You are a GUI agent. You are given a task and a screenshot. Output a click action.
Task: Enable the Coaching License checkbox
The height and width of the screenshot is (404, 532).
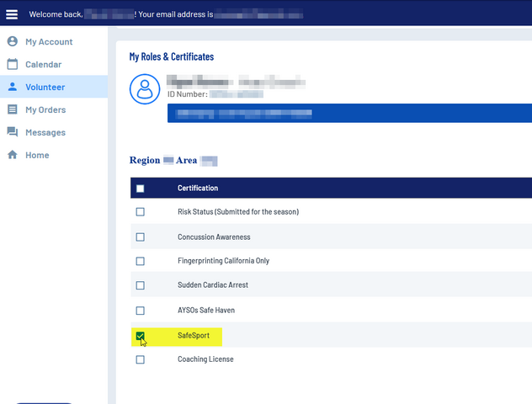141,359
